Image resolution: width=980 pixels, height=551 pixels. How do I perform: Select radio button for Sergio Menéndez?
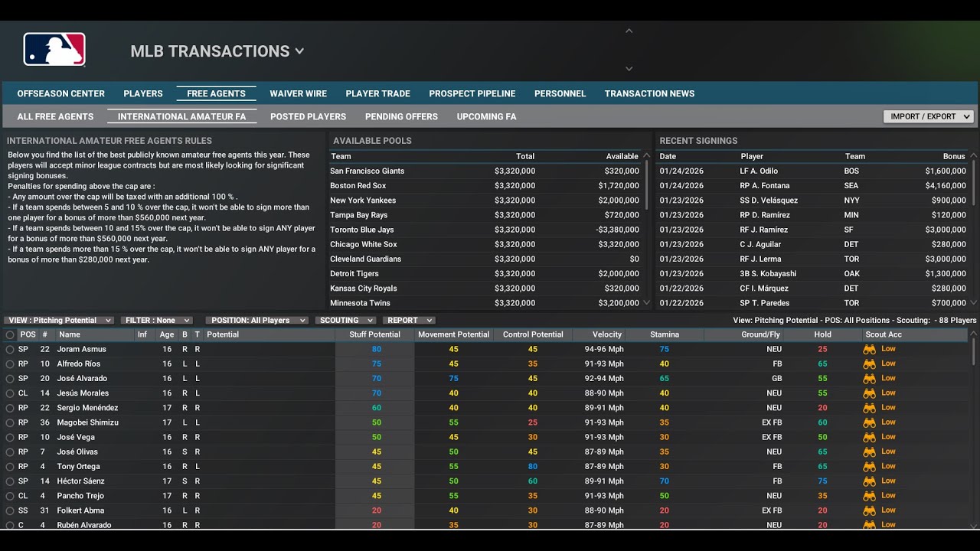pyautogui.click(x=10, y=408)
